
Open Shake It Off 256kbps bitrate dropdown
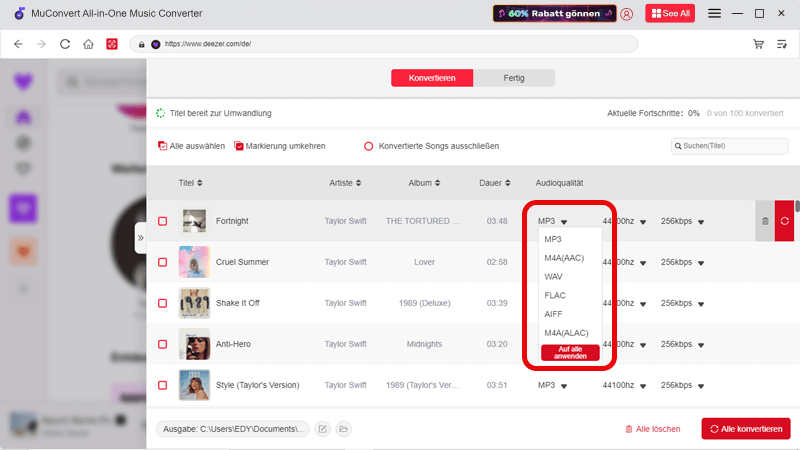682,303
